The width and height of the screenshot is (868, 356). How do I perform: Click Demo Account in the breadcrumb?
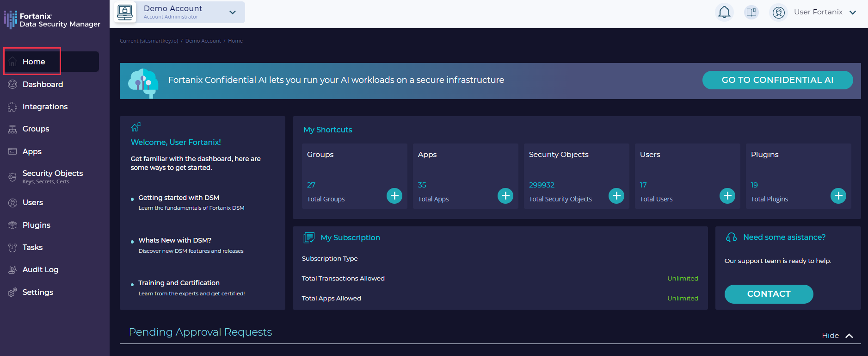203,41
